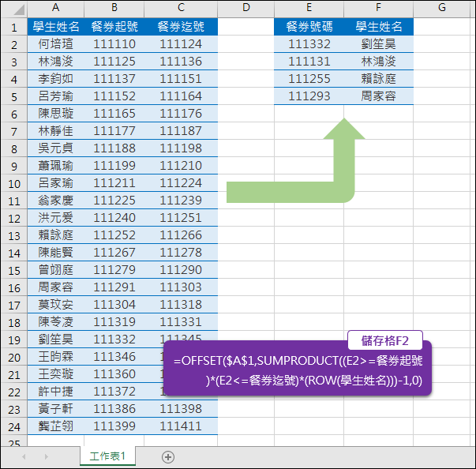Select cell with name 林靜佳
The width and height of the screenshot is (476, 469).
[56, 131]
